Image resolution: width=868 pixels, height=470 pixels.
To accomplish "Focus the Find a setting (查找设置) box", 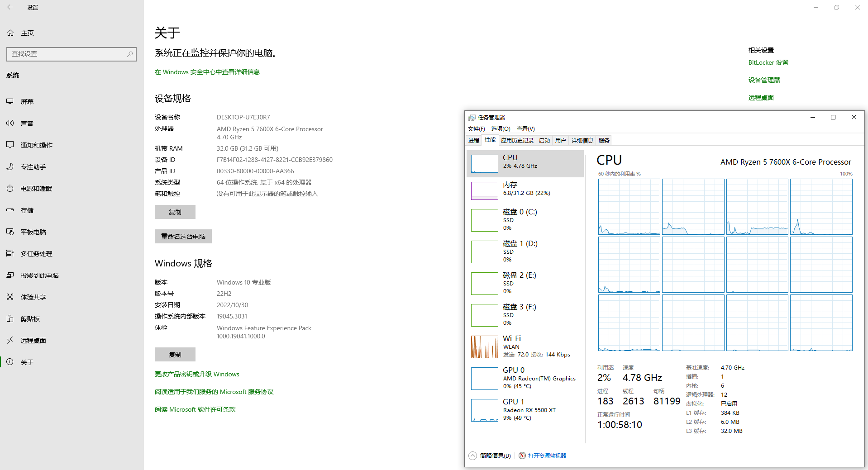I will pos(72,54).
